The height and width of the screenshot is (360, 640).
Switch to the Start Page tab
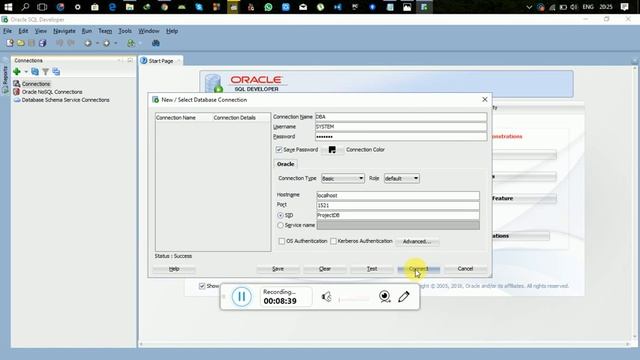160,61
